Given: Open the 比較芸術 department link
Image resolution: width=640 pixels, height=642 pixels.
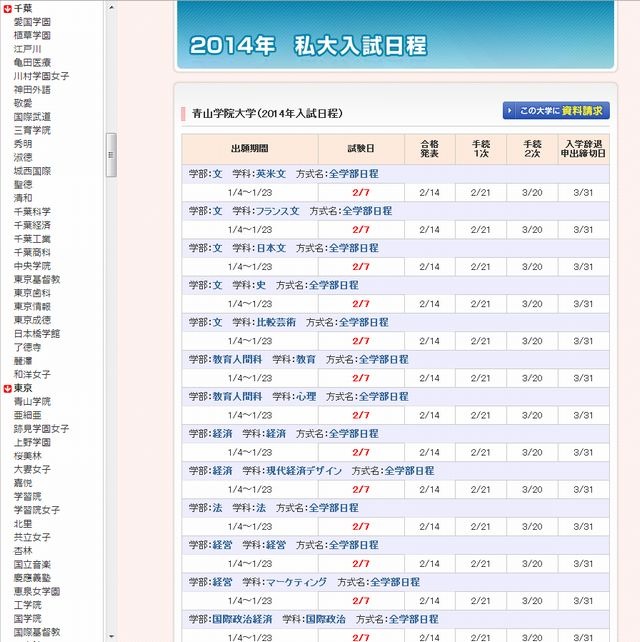Looking at the screenshot, I should (x=276, y=322).
